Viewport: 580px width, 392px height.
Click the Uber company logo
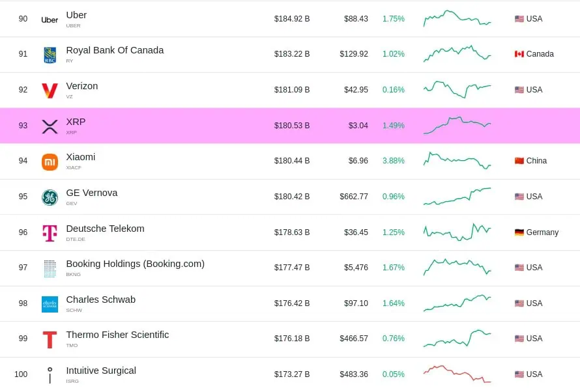tap(50, 20)
